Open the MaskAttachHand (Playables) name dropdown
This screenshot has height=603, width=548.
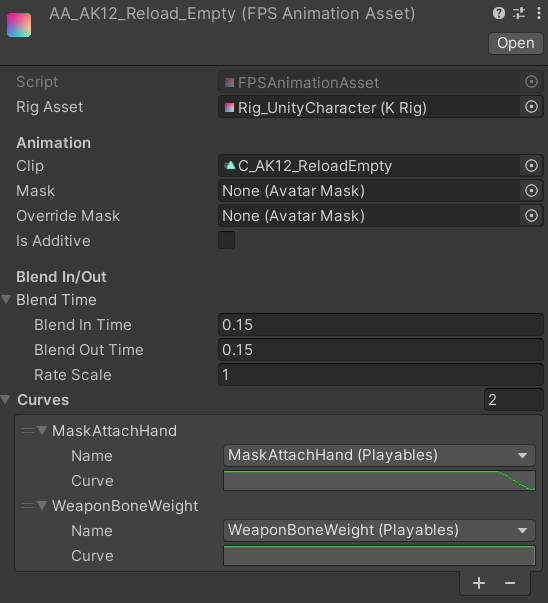(x=379, y=455)
